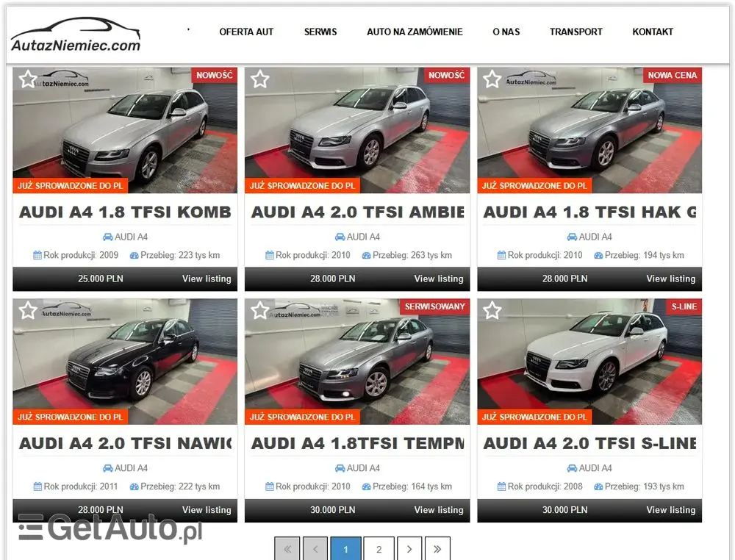Image resolution: width=735 pixels, height=560 pixels.
Task: Click NOWOŚĆ badge on 1.8 TFSI KOMB card
Action: (x=214, y=76)
